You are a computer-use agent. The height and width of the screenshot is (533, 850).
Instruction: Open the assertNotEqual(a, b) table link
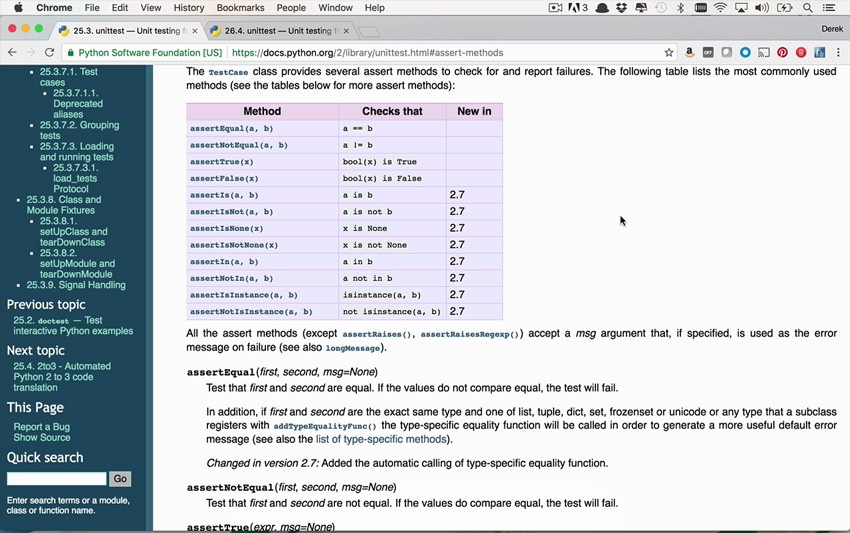click(x=239, y=145)
